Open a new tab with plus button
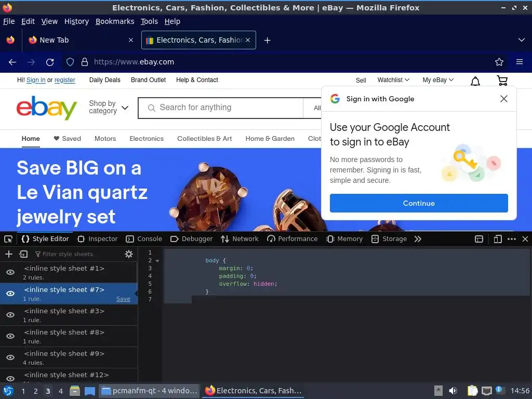This screenshot has width=532, height=399. click(x=268, y=41)
